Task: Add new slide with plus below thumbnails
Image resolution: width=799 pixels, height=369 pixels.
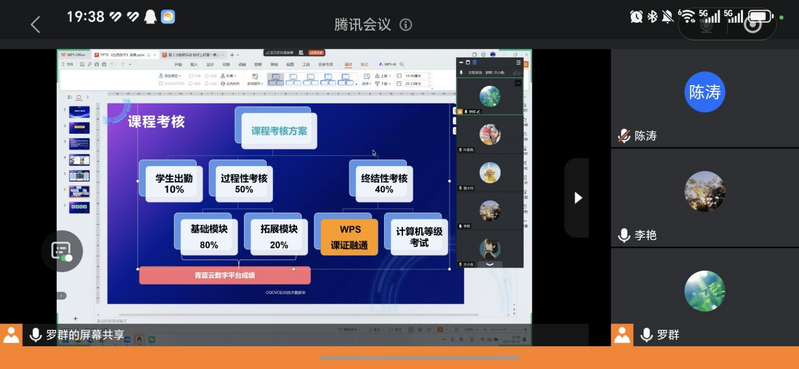Action: pyautogui.click(x=75, y=319)
